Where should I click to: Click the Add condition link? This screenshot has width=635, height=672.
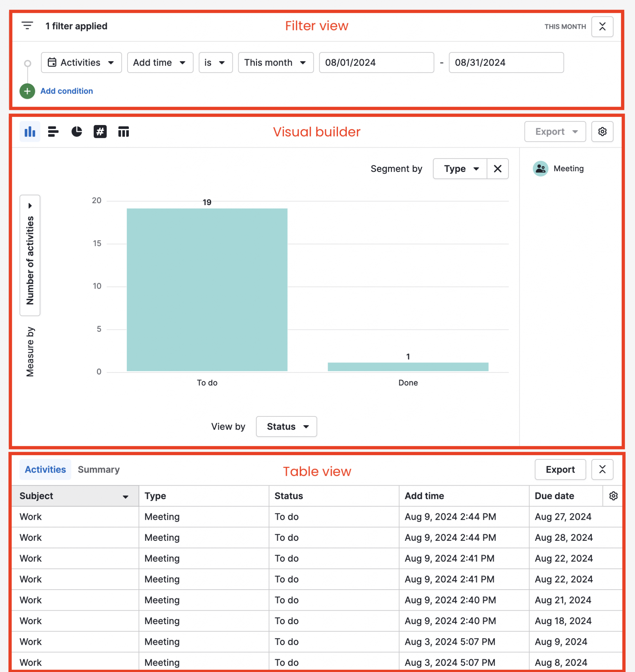coord(66,91)
